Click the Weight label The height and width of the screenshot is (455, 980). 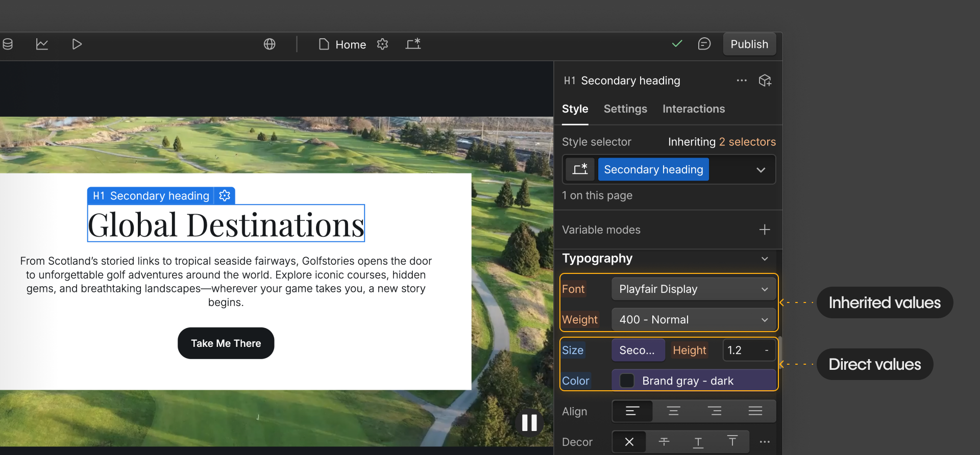click(580, 320)
